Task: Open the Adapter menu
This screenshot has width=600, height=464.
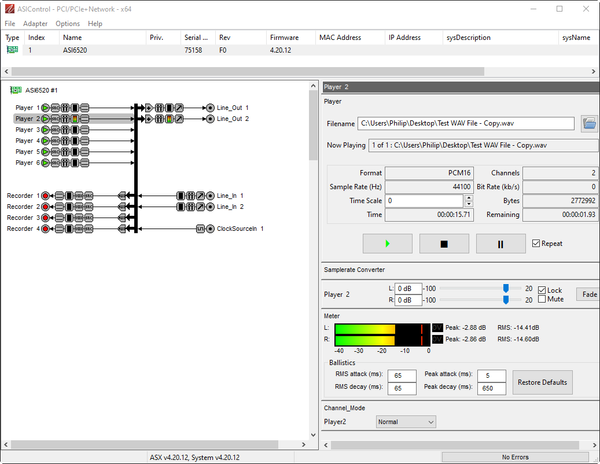Action: click(35, 23)
